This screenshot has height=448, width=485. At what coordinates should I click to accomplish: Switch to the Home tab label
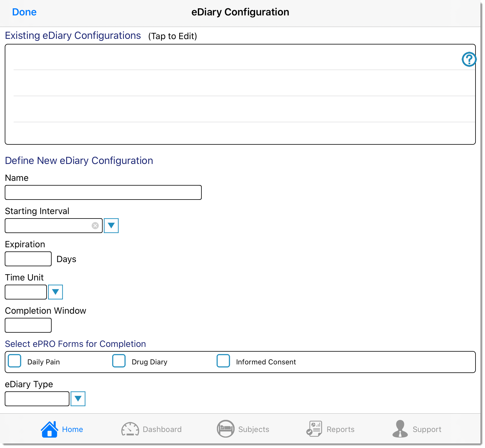point(72,429)
